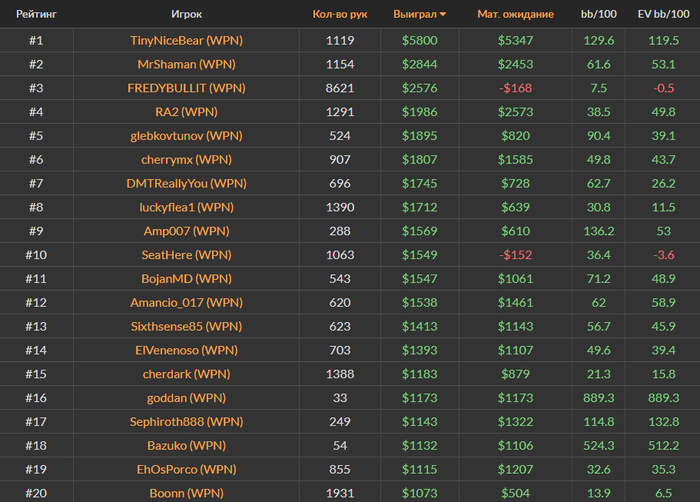Open player MrShaman (WPN) profile
The height and width of the screenshot is (502, 700).
187,64
